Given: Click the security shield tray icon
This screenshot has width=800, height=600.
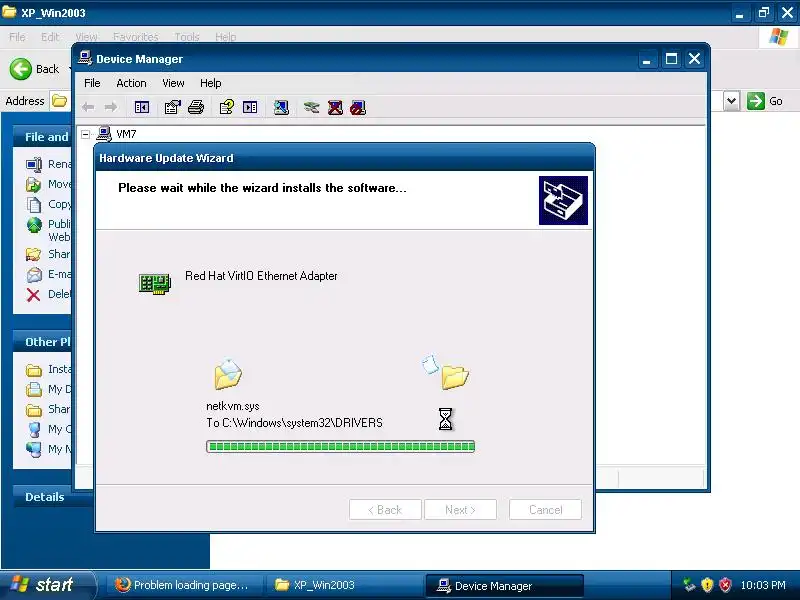Looking at the screenshot, I should coord(707,585).
